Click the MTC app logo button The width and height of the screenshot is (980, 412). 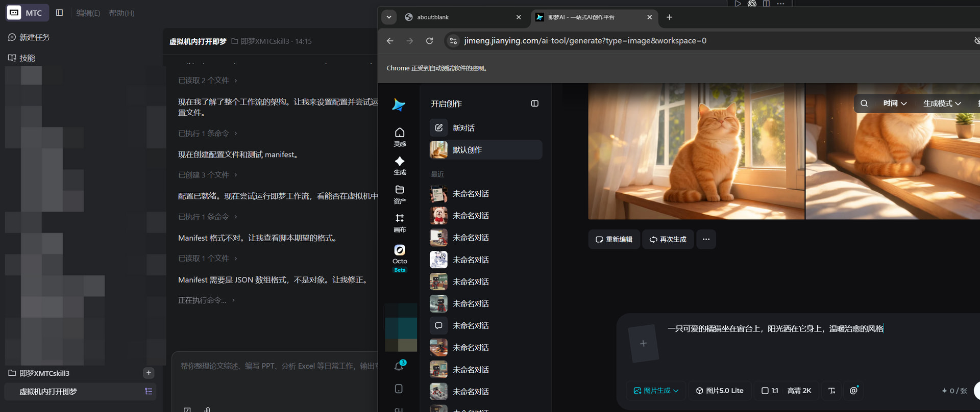(x=28, y=13)
